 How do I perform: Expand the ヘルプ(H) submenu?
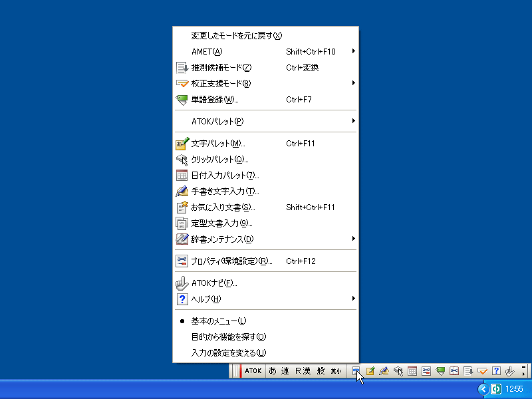(x=265, y=299)
